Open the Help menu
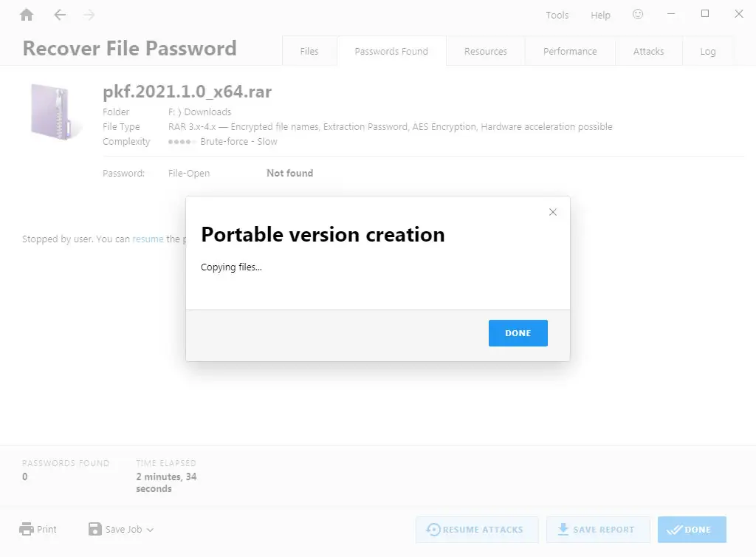756x557 pixels. pyautogui.click(x=601, y=15)
